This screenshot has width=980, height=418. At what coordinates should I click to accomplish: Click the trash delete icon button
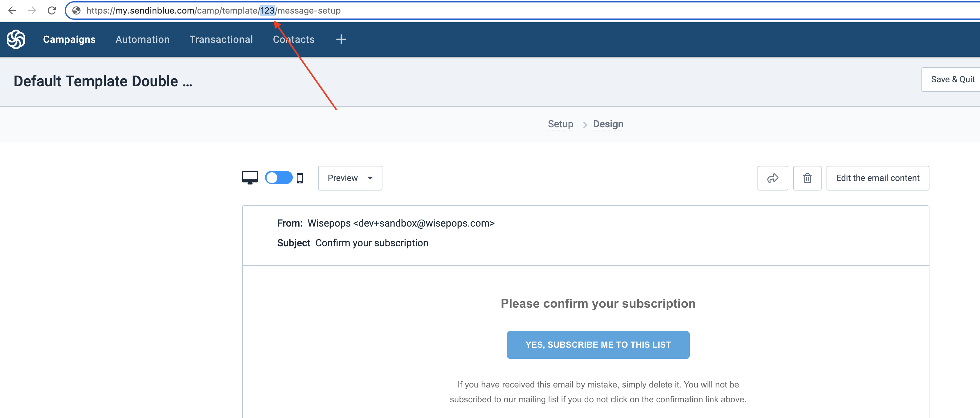[807, 178]
